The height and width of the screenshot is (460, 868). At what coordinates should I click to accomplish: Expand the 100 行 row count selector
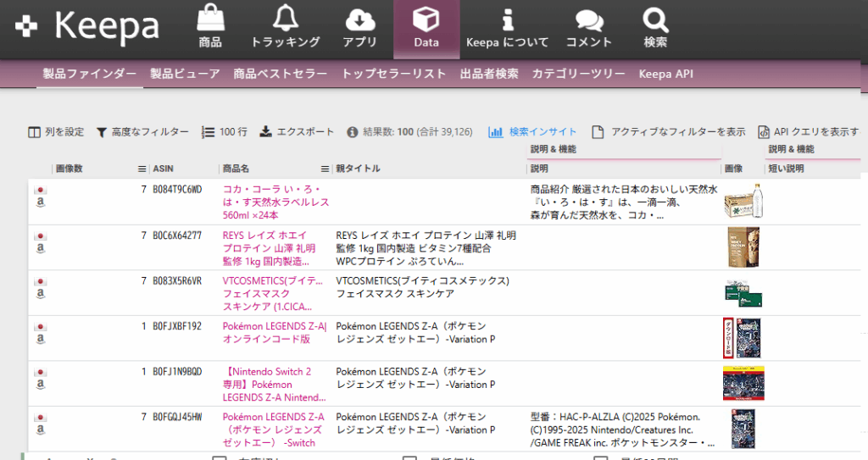(224, 131)
